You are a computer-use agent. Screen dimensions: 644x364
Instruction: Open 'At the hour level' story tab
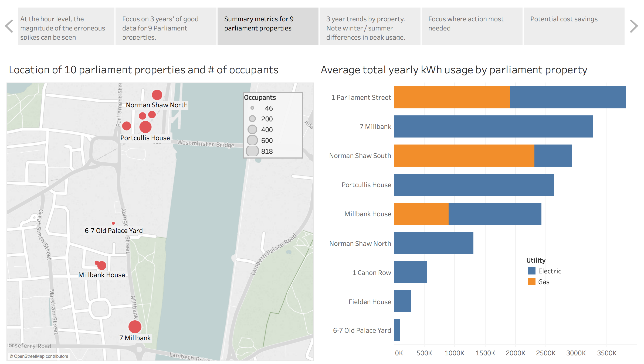click(66, 26)
